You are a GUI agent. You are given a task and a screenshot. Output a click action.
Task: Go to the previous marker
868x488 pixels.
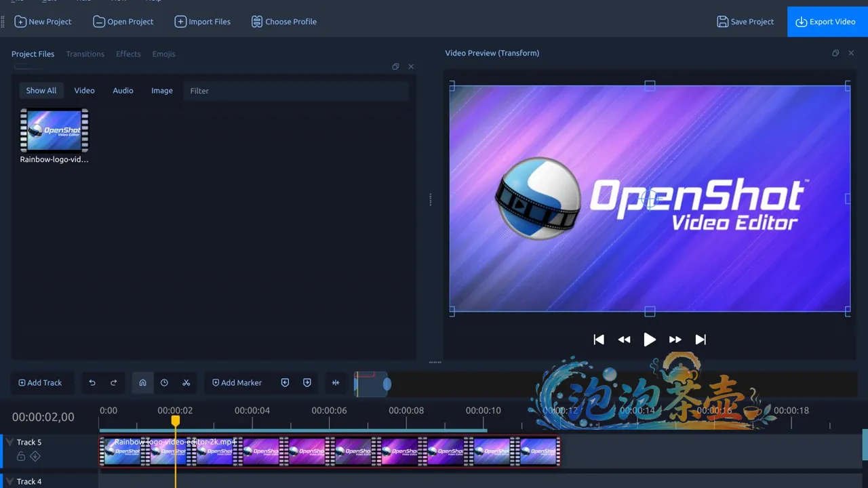point(285,383)
